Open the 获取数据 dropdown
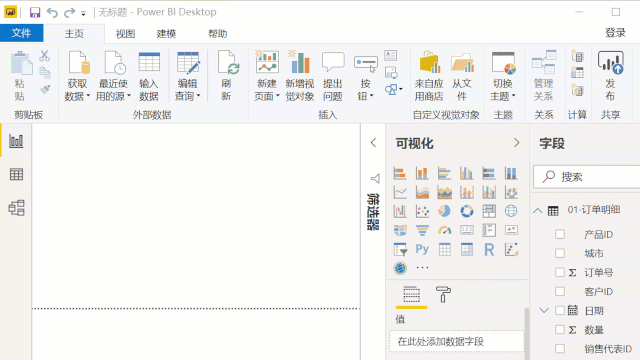640x360 pixels. point(78,76)
